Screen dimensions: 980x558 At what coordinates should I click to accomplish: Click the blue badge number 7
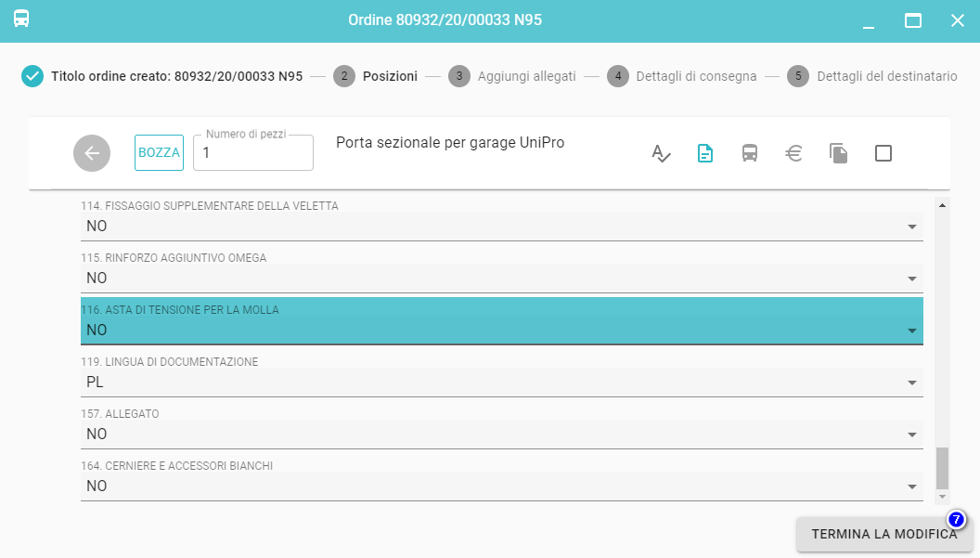click(x=956, y=520)
